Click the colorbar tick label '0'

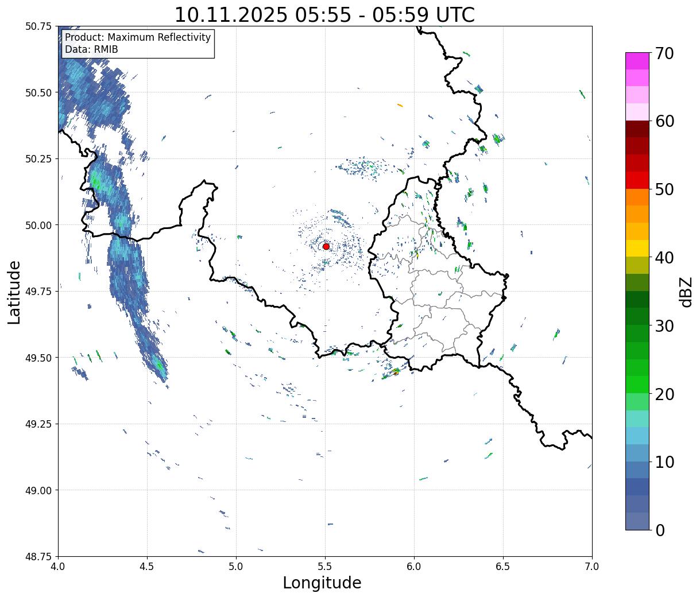tap(659, 530)
